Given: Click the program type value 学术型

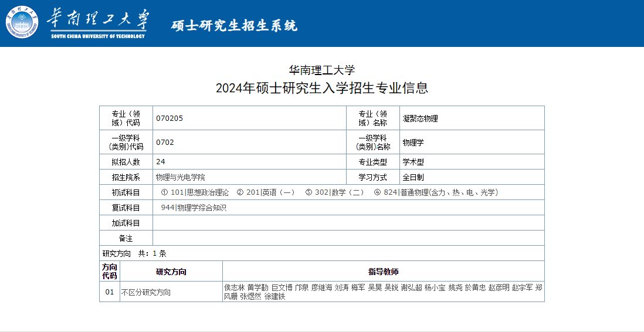Looking at the screenshot, I should [413, 162].
